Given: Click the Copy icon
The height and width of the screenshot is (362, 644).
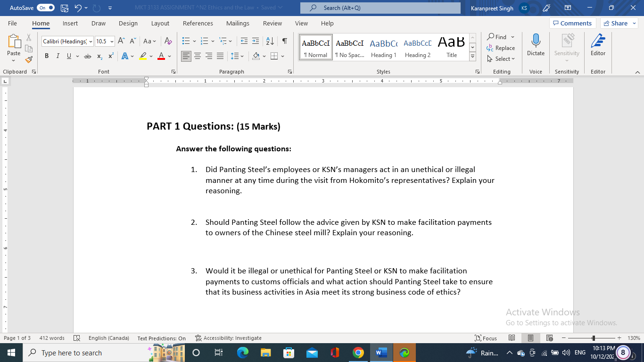Looking at the screenshot, I should [x=29, y=49].
